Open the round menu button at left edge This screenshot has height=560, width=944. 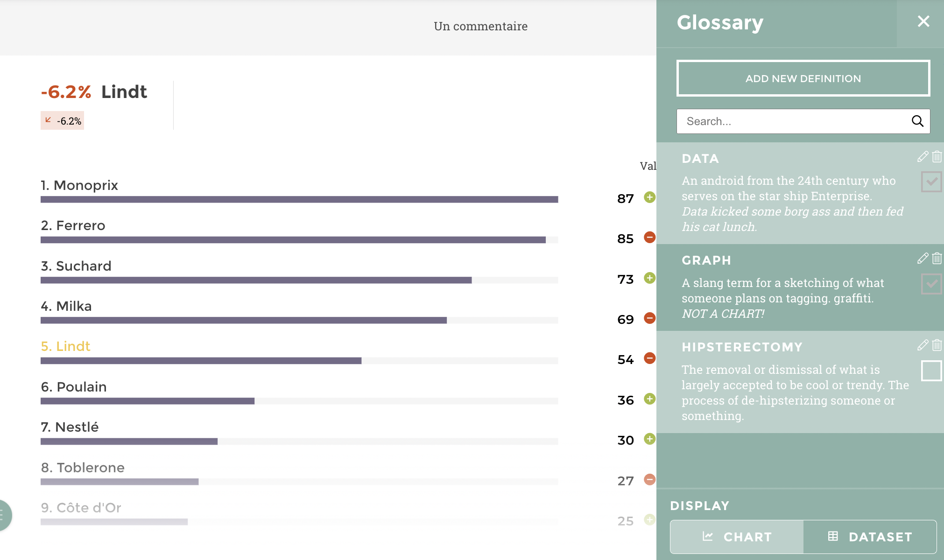coord(4,515)
